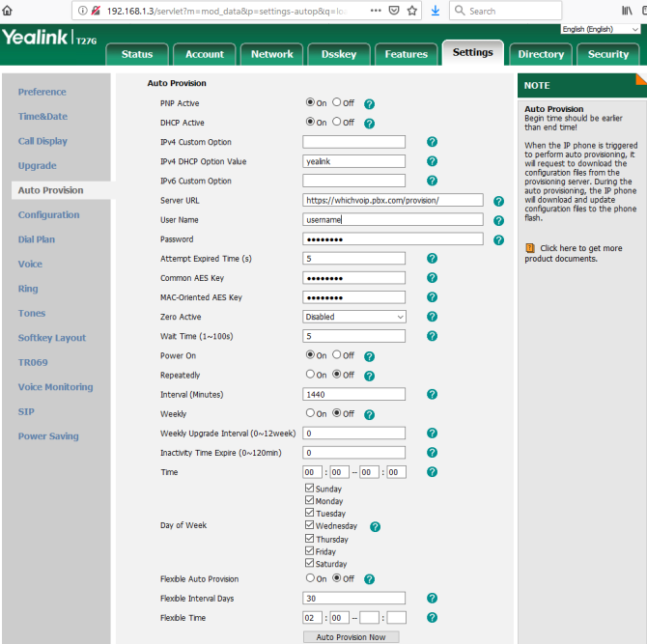Open Dial Plan in sidebar

[37, 239]
